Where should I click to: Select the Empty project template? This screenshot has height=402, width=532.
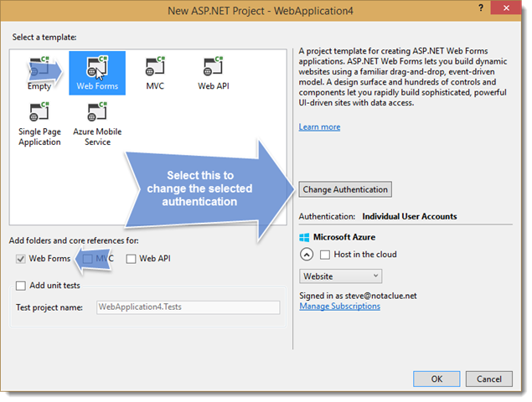(39, 73)
